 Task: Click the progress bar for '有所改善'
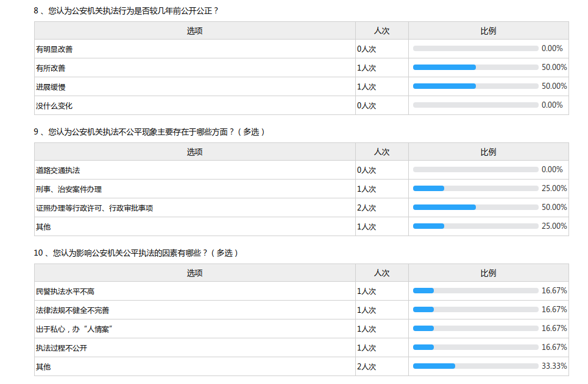click(x=475, y=68)
